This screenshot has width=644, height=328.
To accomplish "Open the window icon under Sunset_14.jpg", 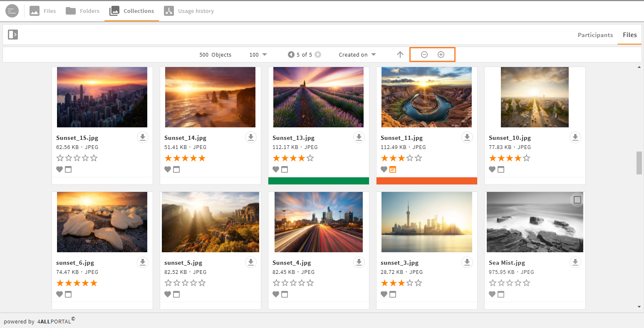I will (x=176, y=169).
